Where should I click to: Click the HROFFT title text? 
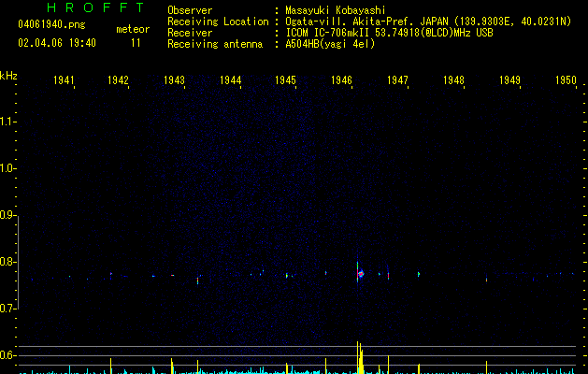(95, 7)
